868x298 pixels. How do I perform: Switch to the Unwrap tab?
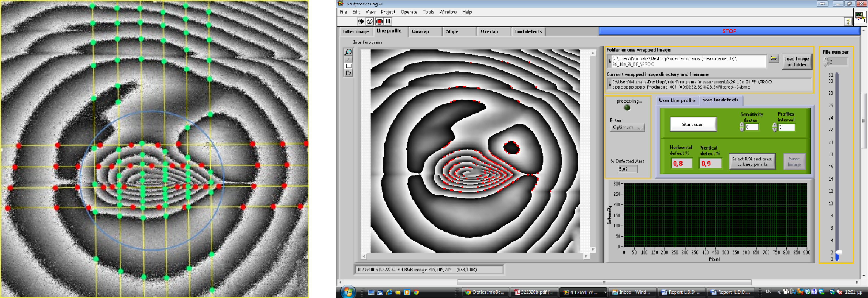tap(425, 31)
